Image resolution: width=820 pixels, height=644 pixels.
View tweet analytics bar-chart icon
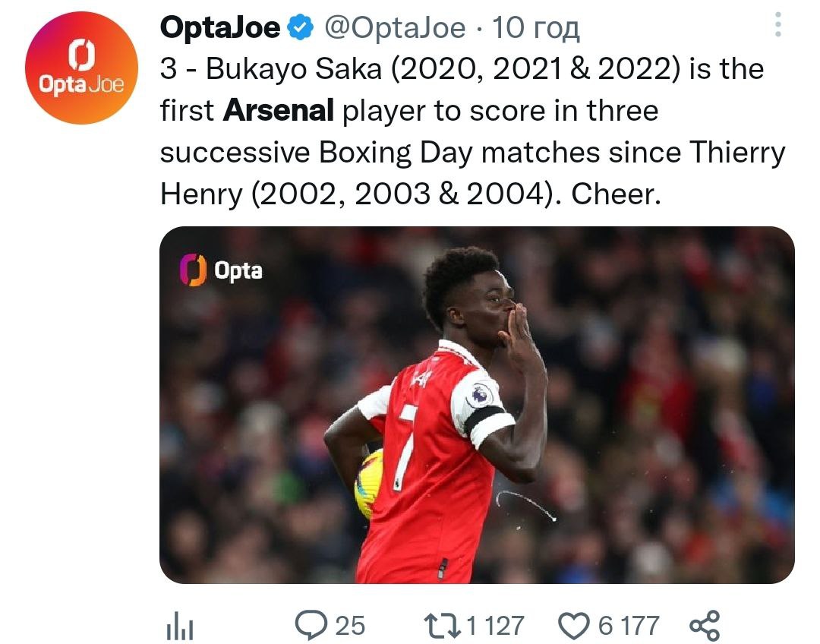[179, 627]
